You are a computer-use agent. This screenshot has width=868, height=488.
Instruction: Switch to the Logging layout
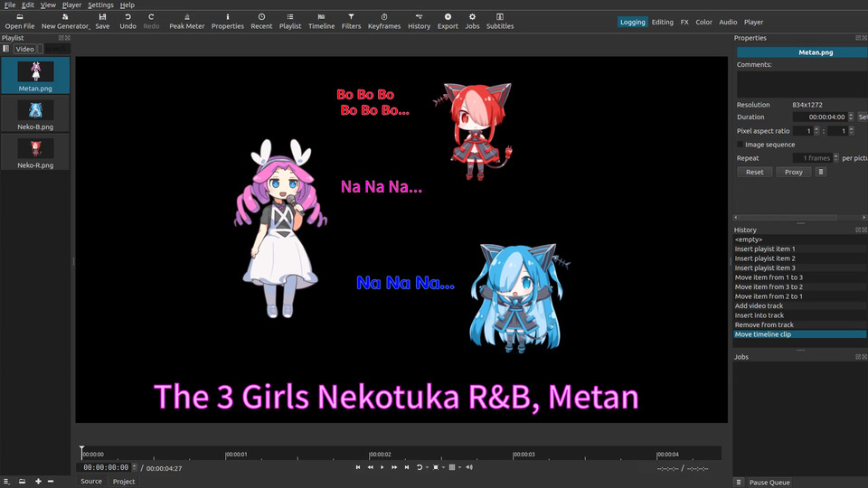(632, 22)
